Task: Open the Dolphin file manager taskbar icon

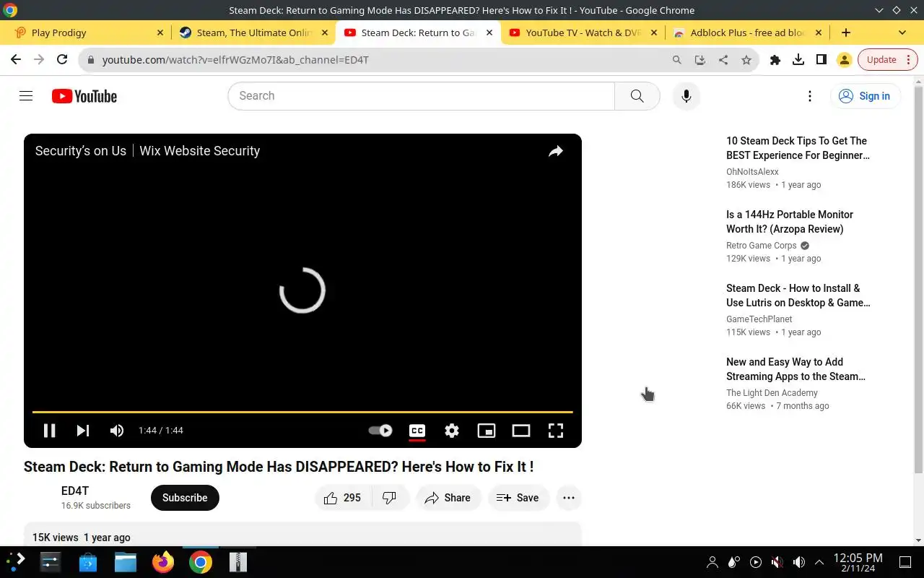Action: tap(126, 561)
